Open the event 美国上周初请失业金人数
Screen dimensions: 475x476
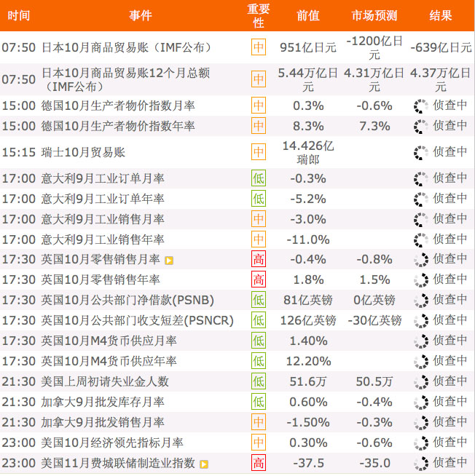105,381
